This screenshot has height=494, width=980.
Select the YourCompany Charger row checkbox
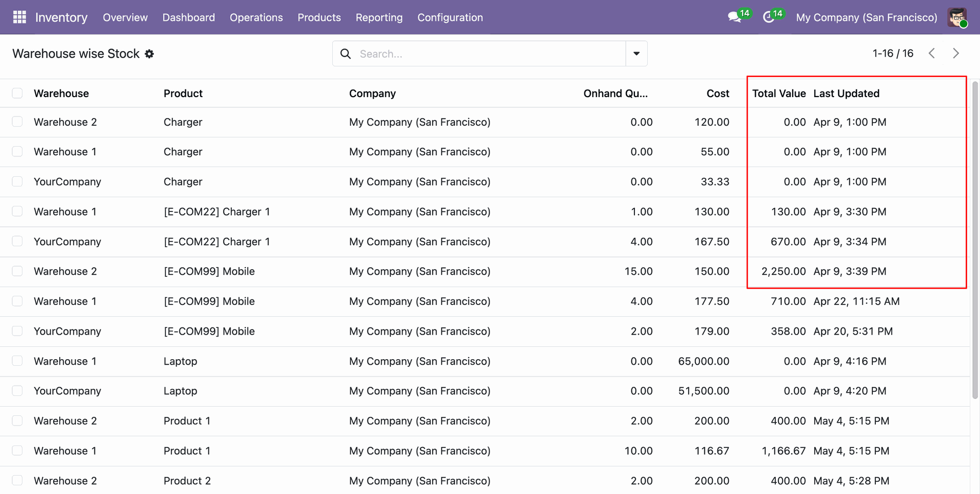(x=17, y=181)
